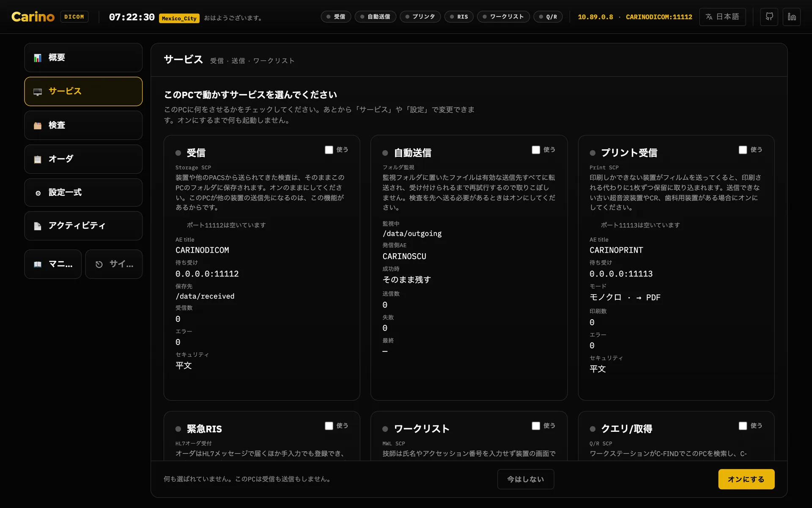The image size is (812, 508).
Task: Click the 0.0.0.0:11112 listen address
Action: pyautogui.click(x=207, y=274)
